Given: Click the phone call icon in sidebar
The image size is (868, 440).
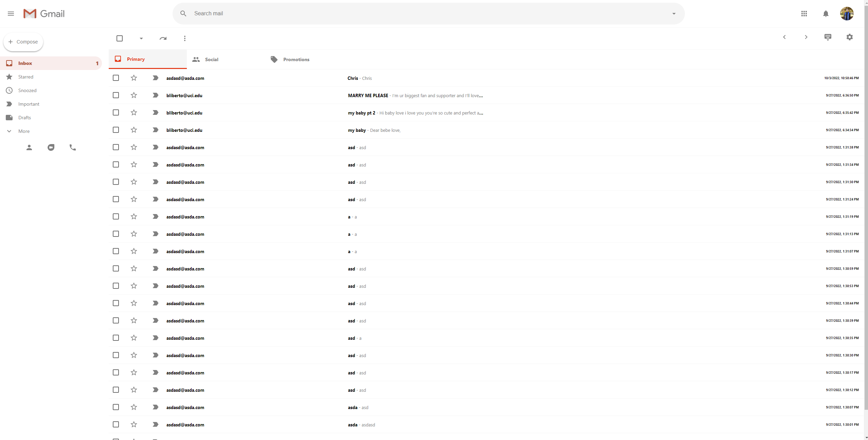Looking at the screenshot, I should [73, 147].
